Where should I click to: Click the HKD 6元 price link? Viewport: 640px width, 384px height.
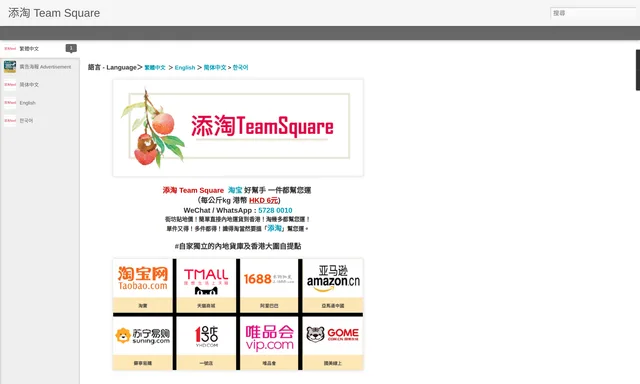(264, 200)
